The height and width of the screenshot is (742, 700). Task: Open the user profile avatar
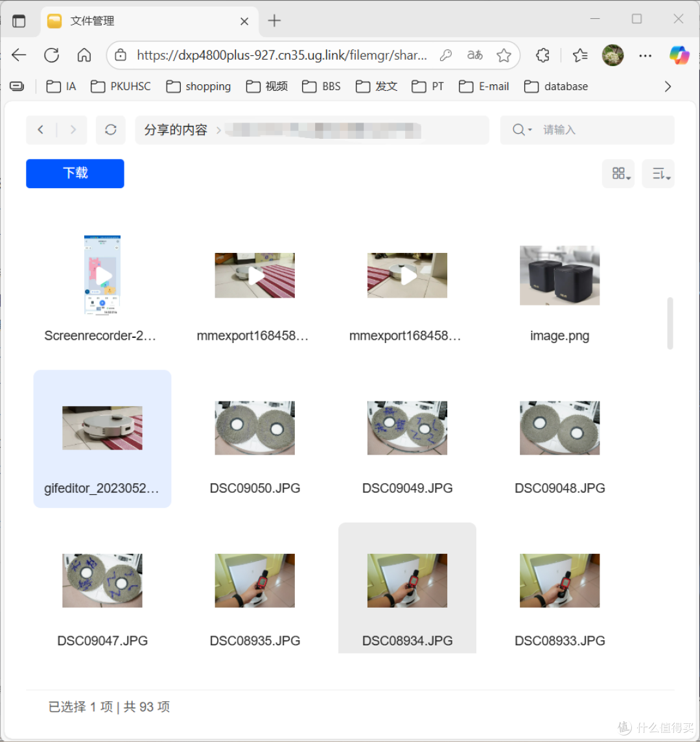pyautogui.click(x=612, y=55)
